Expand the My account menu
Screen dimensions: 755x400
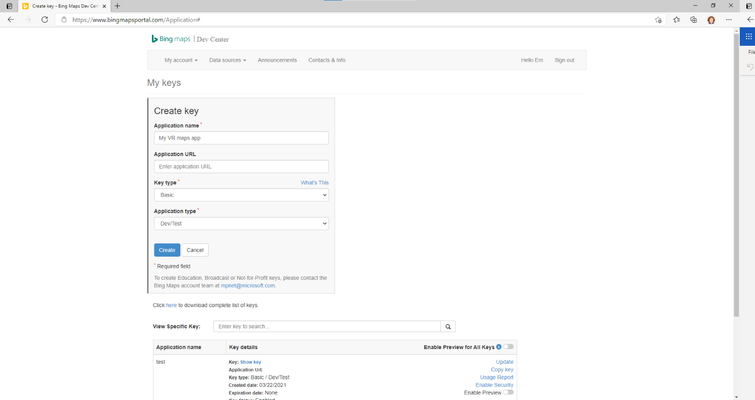(181, 60)
